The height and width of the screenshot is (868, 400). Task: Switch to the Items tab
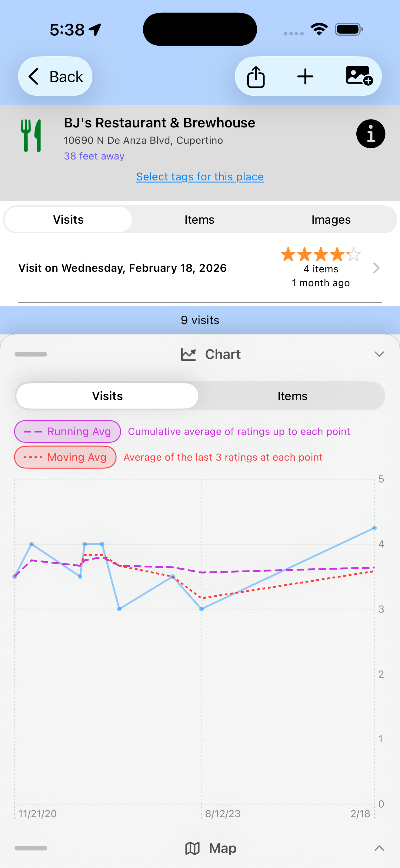click(199, 219)
